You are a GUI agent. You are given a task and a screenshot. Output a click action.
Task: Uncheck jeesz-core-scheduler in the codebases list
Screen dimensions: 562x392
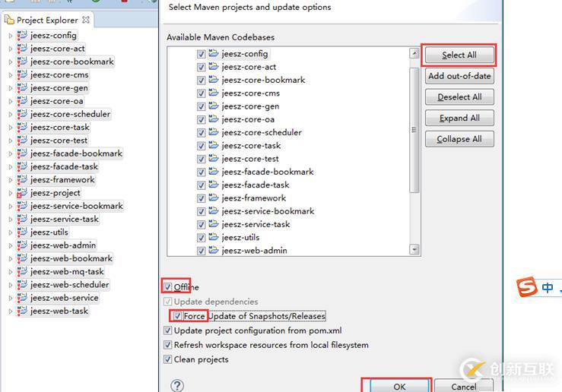(201, 133)
